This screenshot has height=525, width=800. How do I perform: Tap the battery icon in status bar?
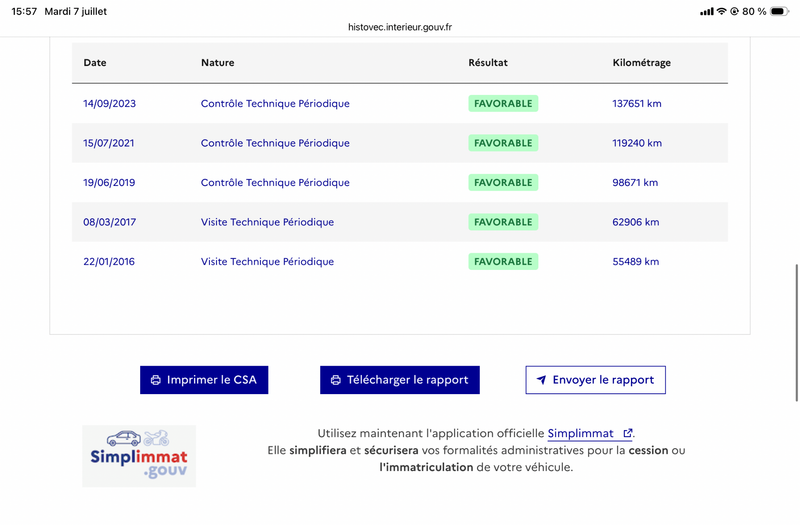[780, 11]
